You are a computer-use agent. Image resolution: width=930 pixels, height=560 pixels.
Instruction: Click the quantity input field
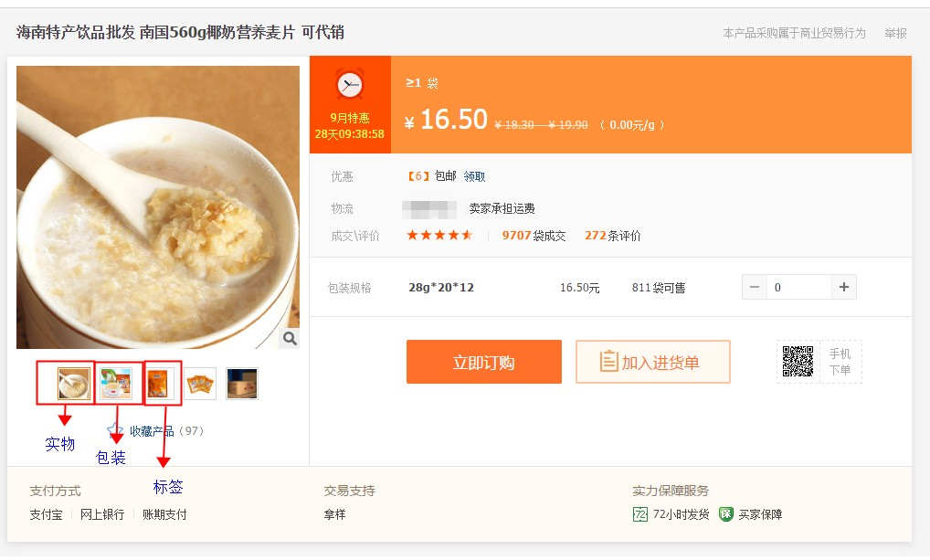[x=798, y=287]
